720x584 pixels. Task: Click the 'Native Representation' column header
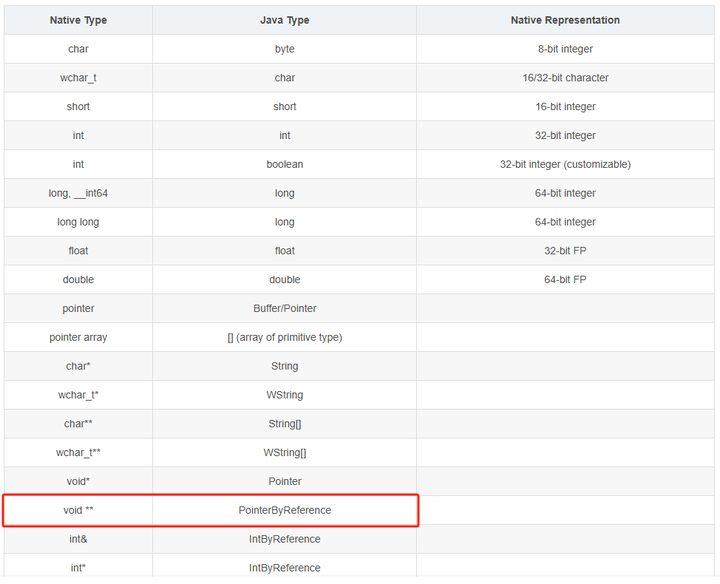tap(565, 20)
